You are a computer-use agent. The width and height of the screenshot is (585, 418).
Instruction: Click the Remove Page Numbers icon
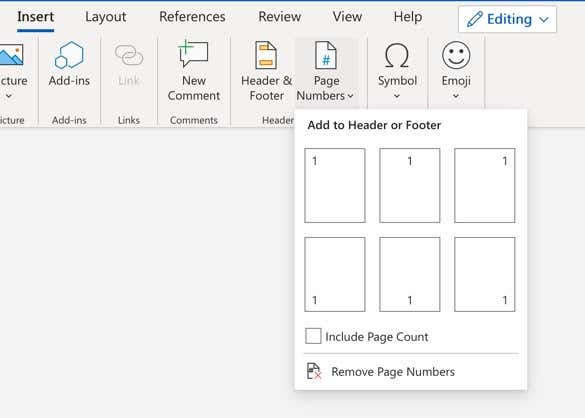[x=314, y=371]
